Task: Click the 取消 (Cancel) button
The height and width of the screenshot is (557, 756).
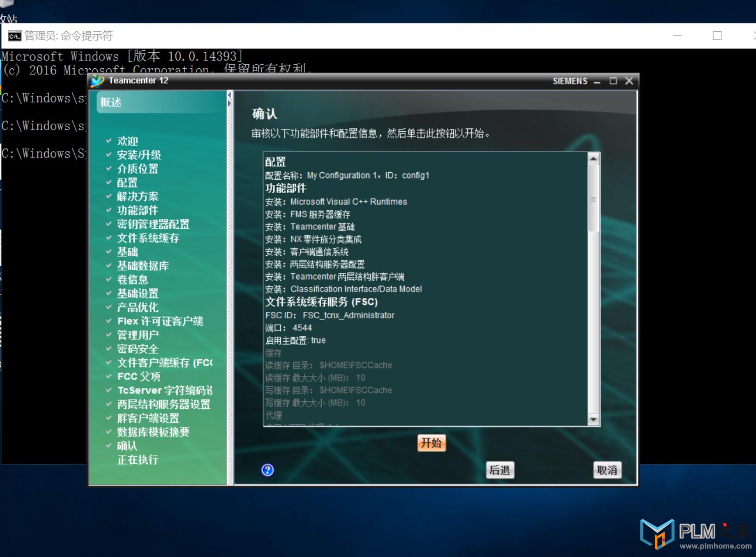Action: (x=607, y=470)
